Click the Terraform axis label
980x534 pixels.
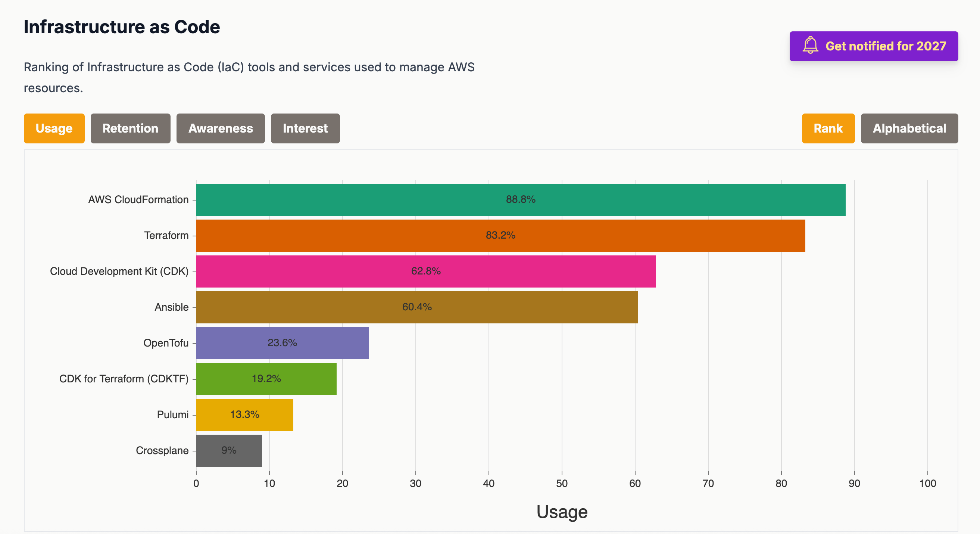166,235
